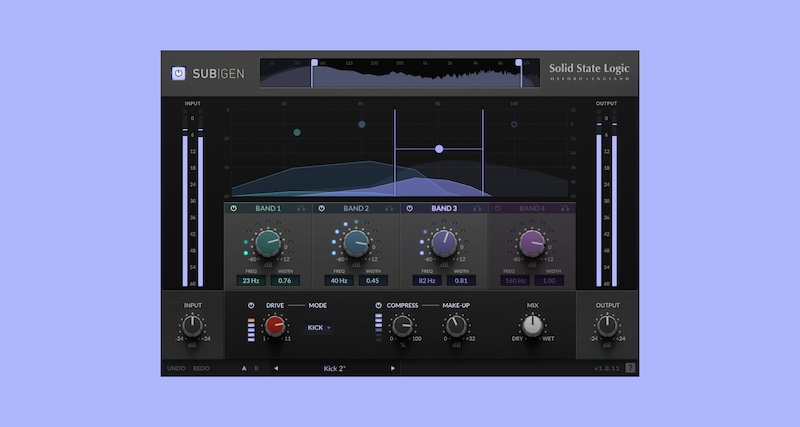This screenshot has width=800, height=427.
Task: Select Band 1 node in the graph
Action: pos(297,132)
